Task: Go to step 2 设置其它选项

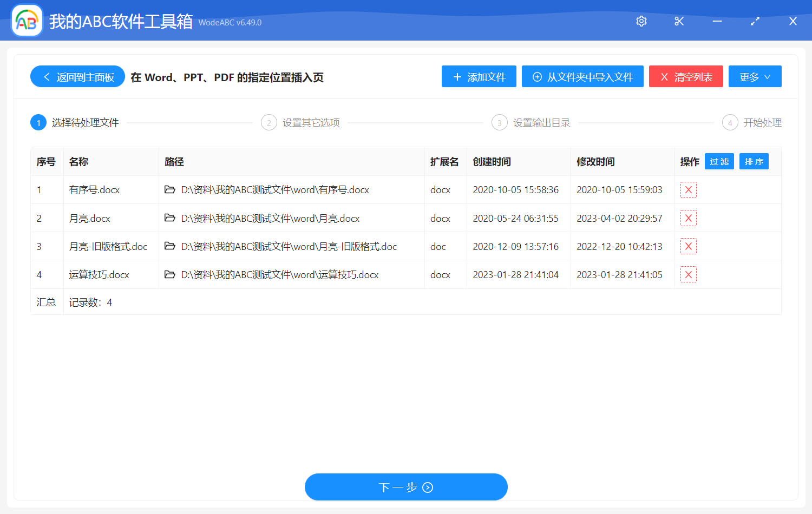Action: pos(301,123)
